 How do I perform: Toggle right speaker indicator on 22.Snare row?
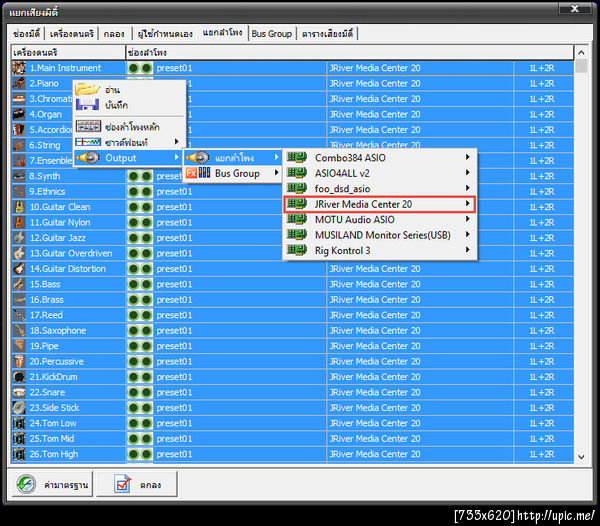(x=146, y=392)
